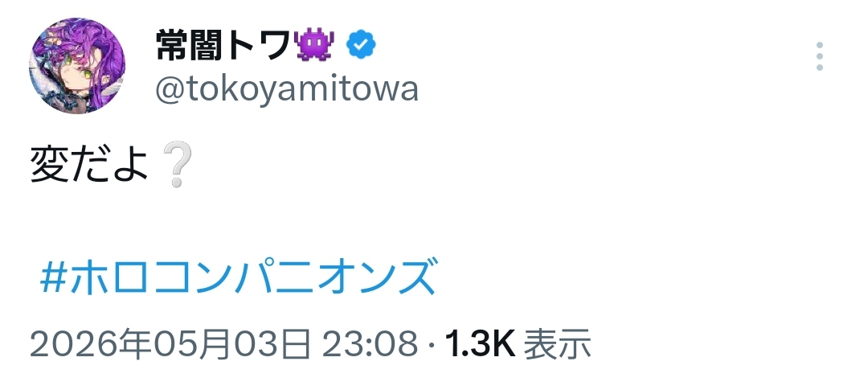This screenshot has height=386, width=868.
Task: Click the # symbol of the hashtag
Action: tap(54, 278)
